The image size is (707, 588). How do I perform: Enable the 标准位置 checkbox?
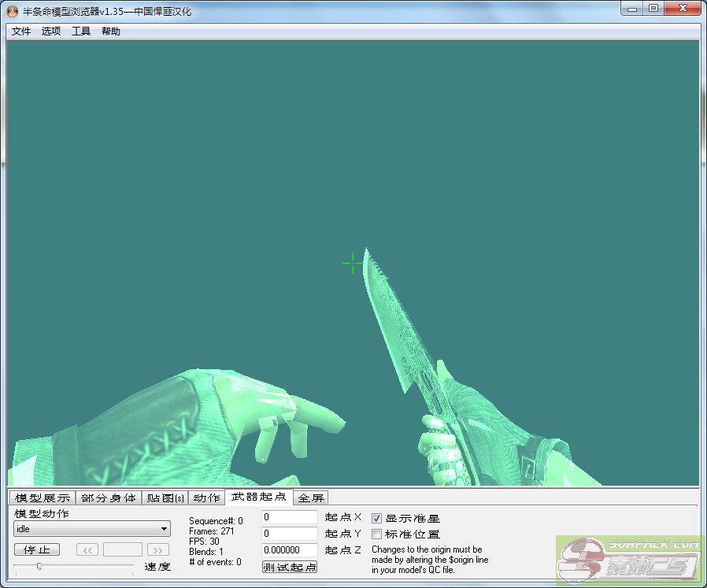pos(376,534)
